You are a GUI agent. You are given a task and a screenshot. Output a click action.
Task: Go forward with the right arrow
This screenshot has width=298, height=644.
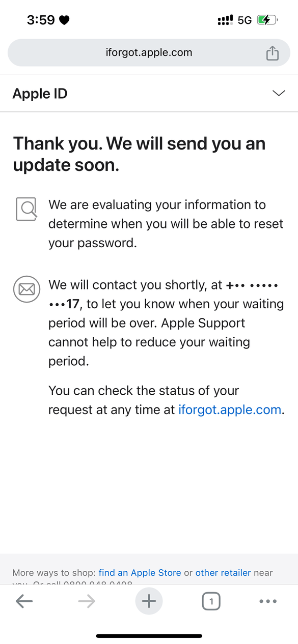(x=87, y=602)
